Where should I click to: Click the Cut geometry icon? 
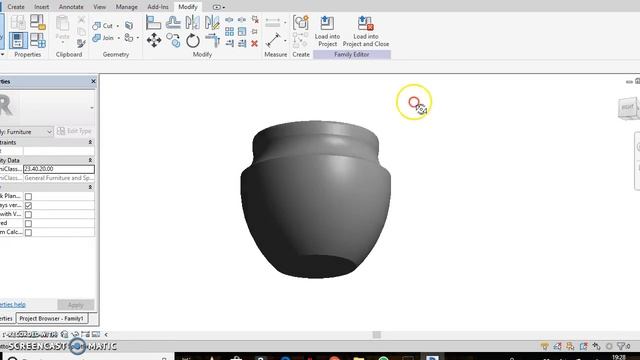(96, 26)
